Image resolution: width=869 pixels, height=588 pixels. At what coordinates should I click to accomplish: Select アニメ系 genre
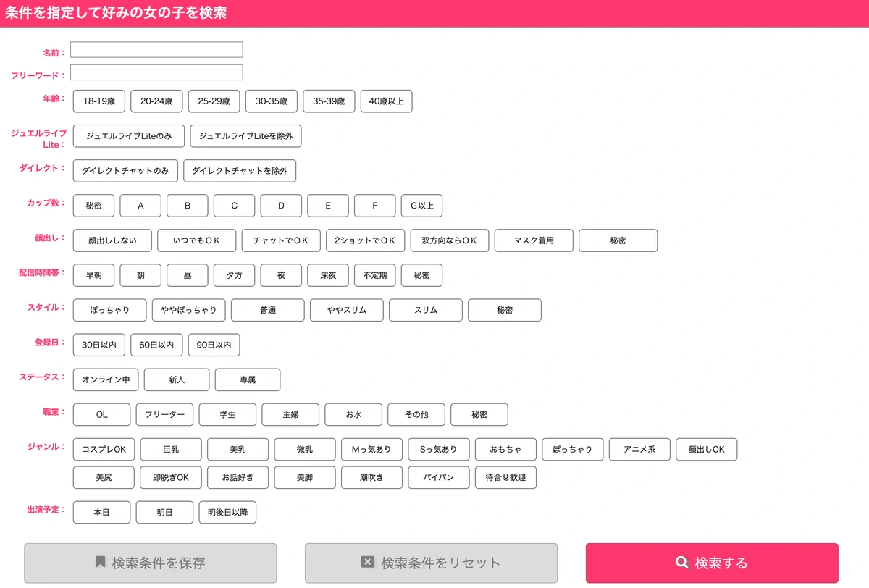coord(639,449)
